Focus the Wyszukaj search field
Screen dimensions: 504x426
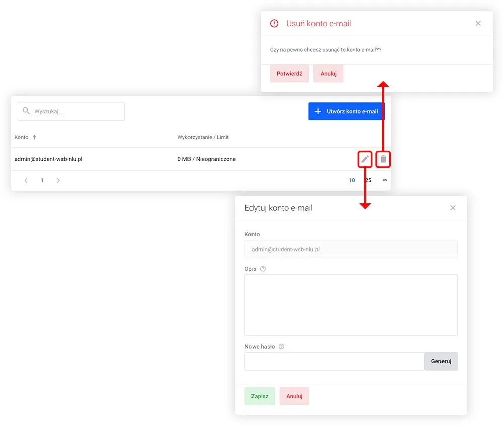click(72, 111)
